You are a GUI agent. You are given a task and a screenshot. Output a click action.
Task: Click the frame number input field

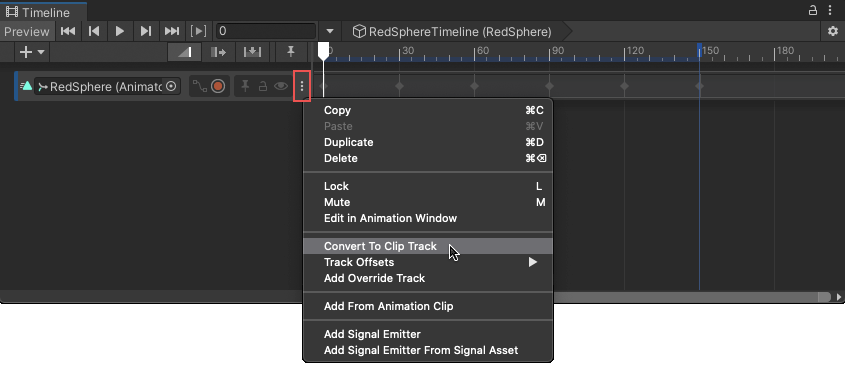coord(266,31)
